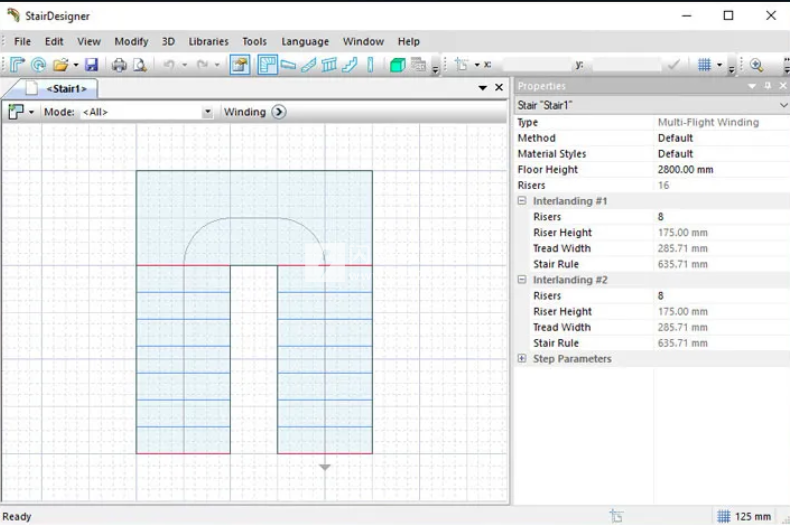Click the open folder icon
The height and width of the screenshot is (525, 790).
[60, 64]
